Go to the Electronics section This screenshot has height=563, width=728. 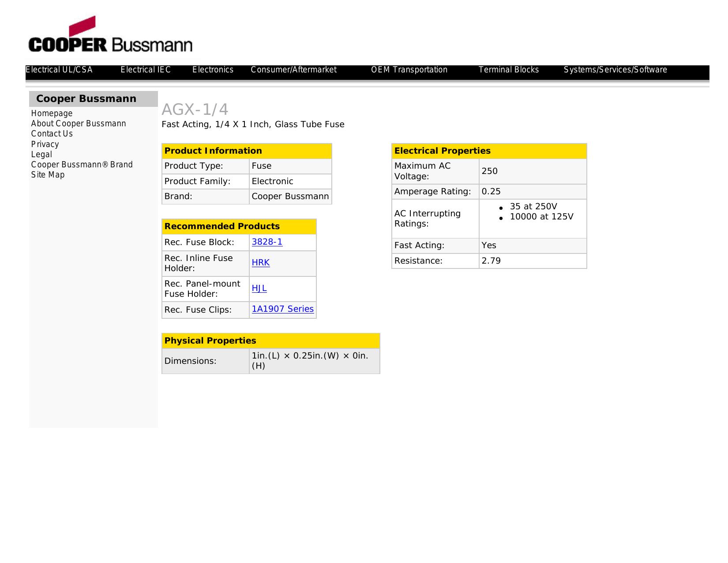(213, 70)
